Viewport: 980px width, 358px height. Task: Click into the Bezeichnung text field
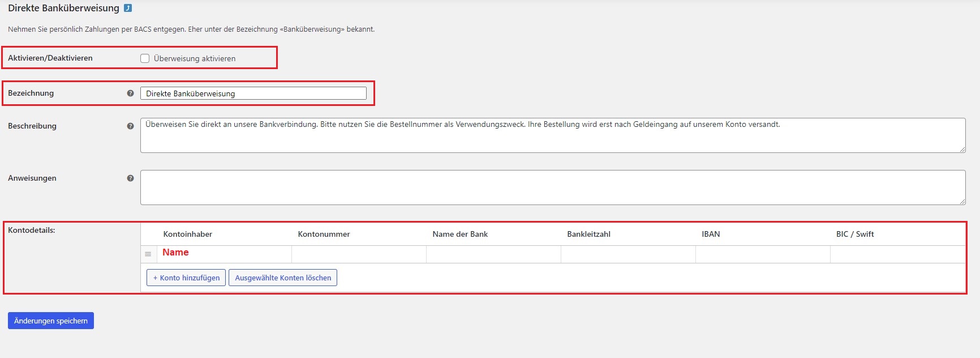click(253, 93)
